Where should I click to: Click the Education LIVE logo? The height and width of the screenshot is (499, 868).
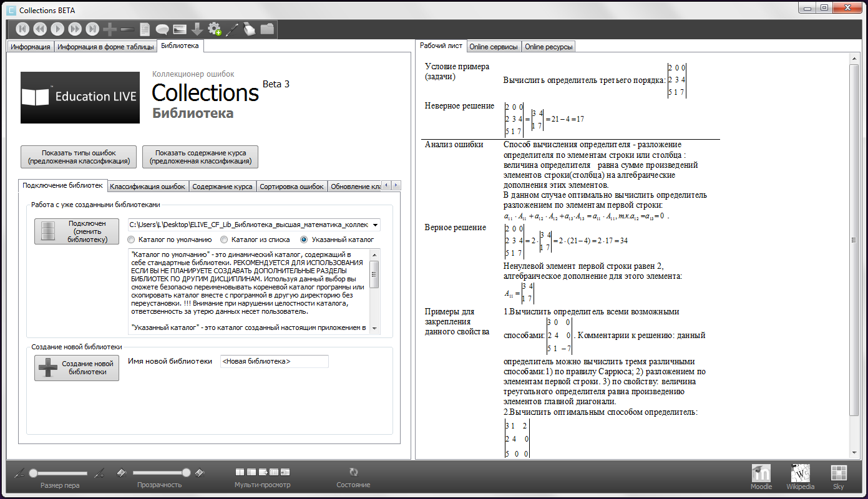(80, 97)
